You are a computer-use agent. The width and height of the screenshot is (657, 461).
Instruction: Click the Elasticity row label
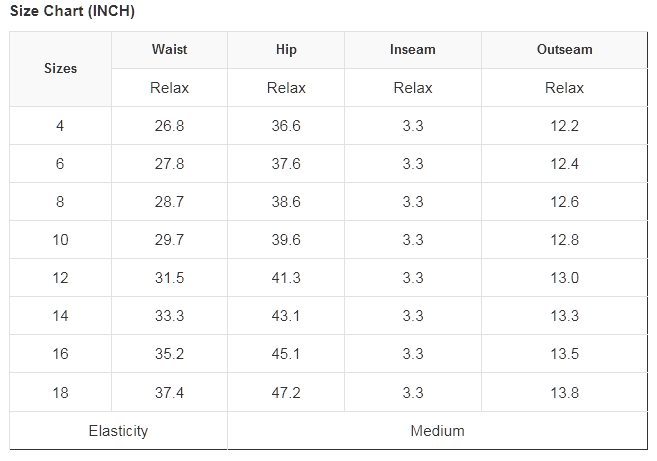[118, 431]
